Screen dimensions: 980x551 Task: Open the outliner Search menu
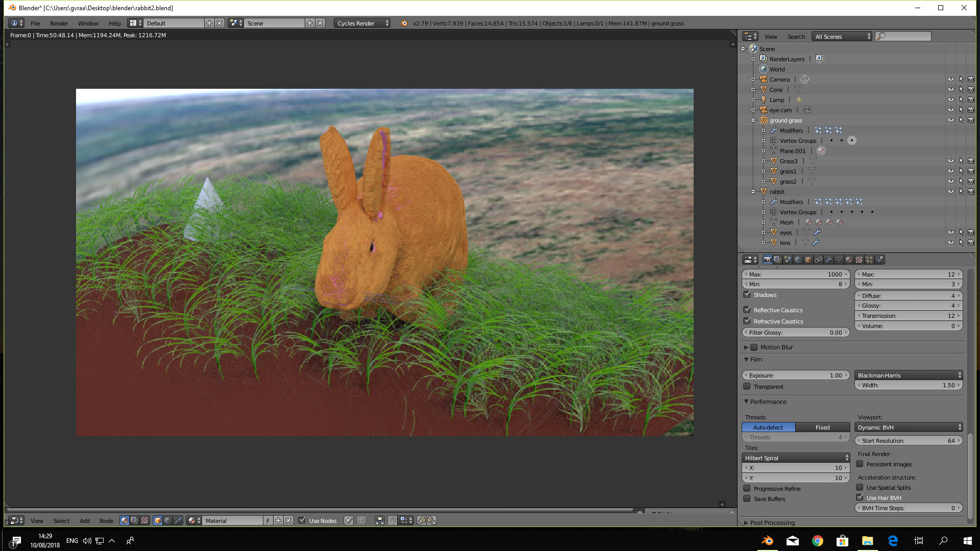(796, 36)
